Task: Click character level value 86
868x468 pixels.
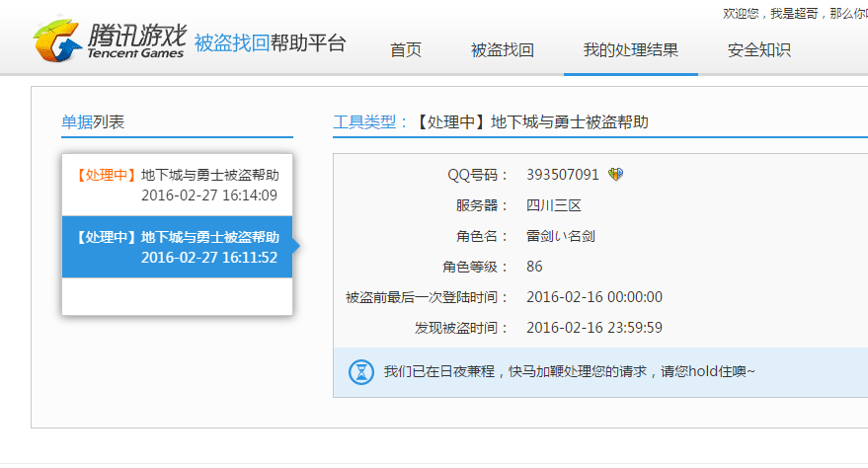Action: [x=534, y=267]
